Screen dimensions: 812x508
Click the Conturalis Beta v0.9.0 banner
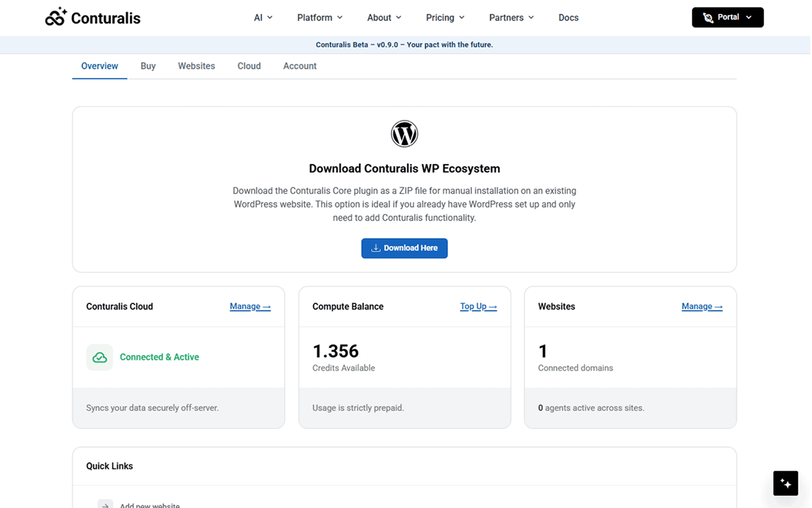tap(404, 45)
